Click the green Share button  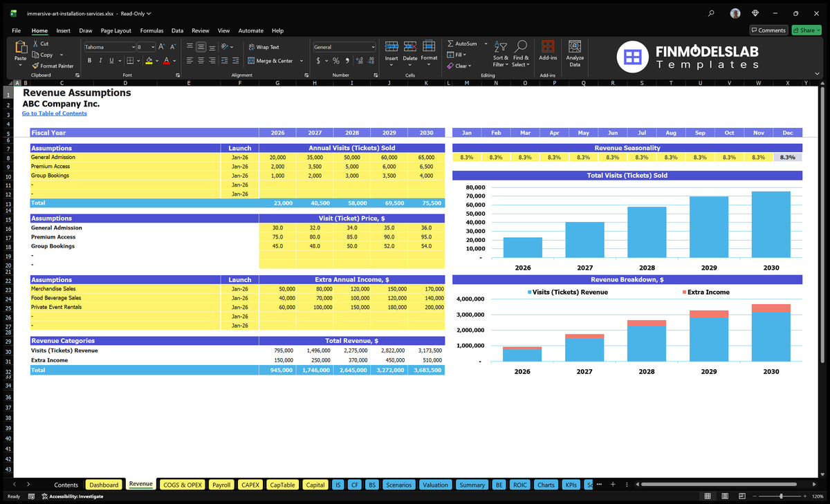[806, 30]
